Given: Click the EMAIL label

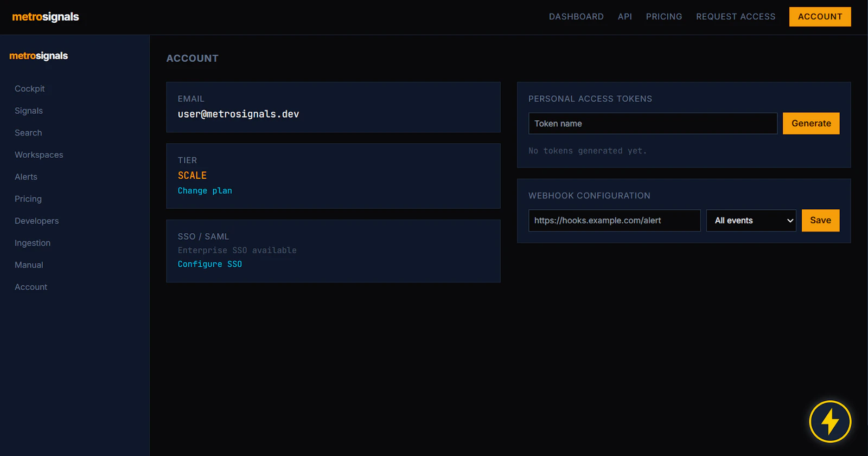Looking at the screenshot, I should 191,99.
